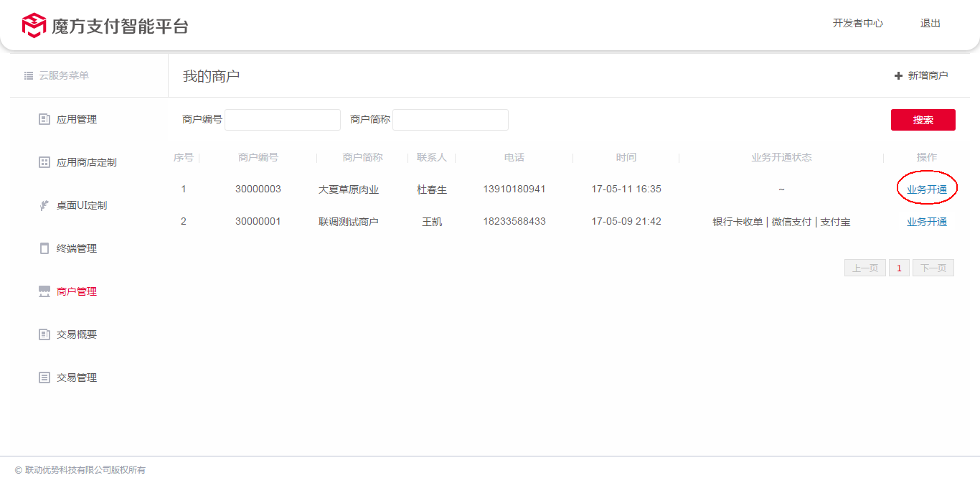Open 开发者中心 in the top bar
Viewport: 980px width, 478px height.
coord(857,23)
